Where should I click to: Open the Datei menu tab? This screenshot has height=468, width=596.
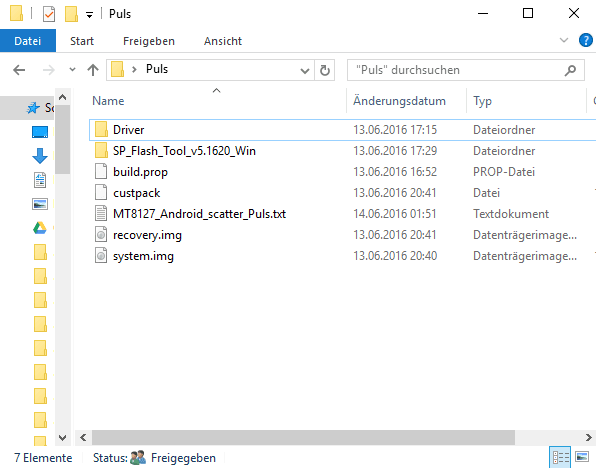tap(28, 40)
